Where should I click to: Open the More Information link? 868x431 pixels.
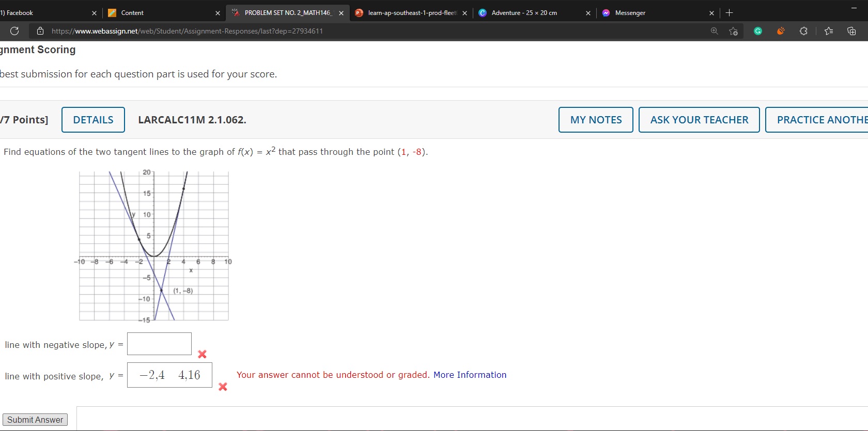(x=470, y=375)
